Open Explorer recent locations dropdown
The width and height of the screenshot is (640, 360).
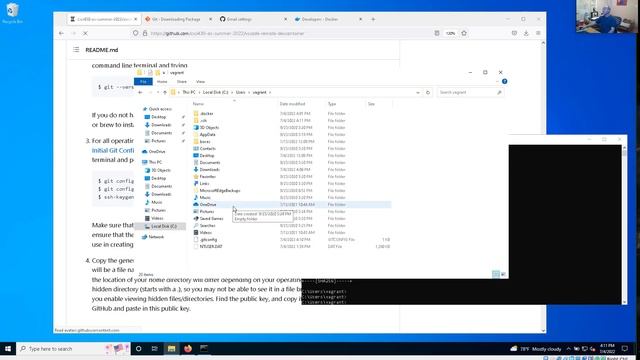click(158, 93)
